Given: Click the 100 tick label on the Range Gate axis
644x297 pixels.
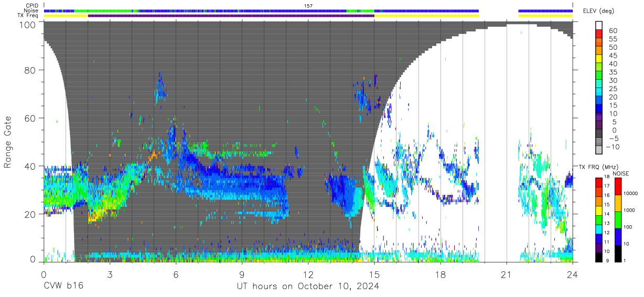Looking at the screenshot, I should pyautogui.click(x=28, y=25).
